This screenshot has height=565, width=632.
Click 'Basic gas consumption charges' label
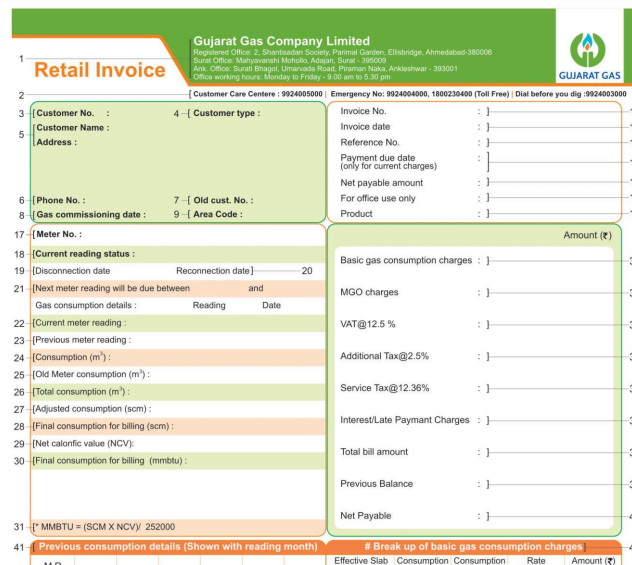406,260
